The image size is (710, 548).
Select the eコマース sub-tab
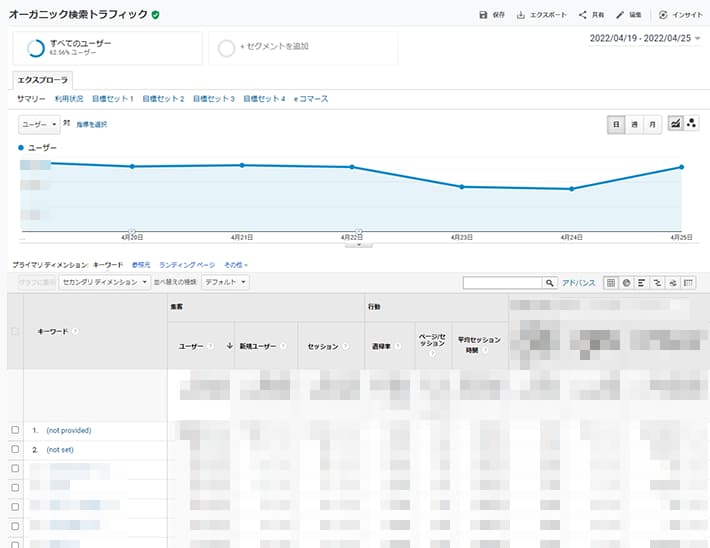311,99
